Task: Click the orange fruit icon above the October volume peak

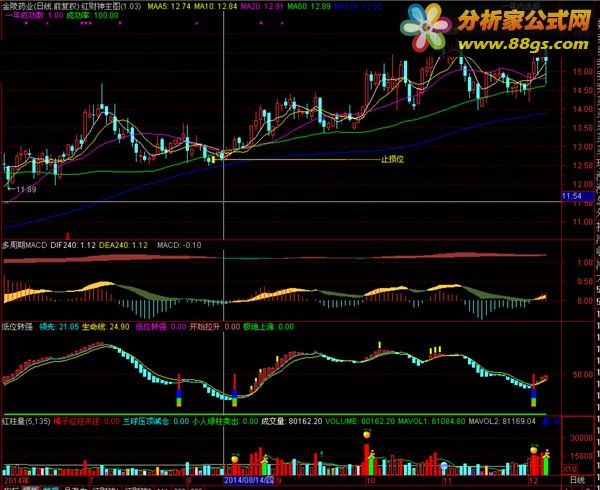Action: tap(367, 434)
